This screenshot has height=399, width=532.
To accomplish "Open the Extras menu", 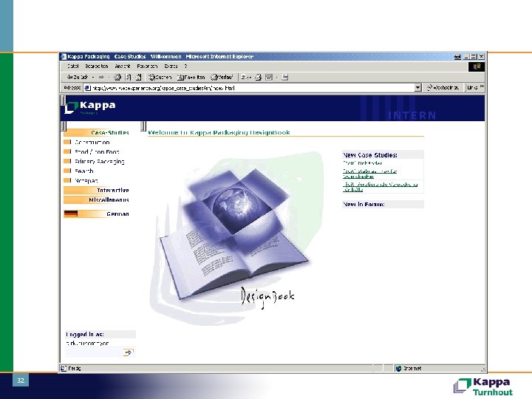I will click(x=171, y=66).
